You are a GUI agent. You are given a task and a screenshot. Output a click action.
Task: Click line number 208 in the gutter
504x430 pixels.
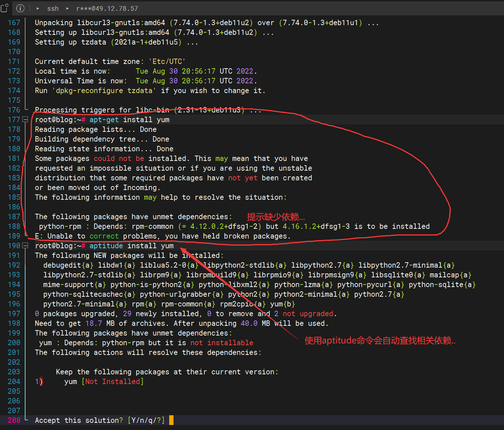pyautogui.click(x=14, y=420)
